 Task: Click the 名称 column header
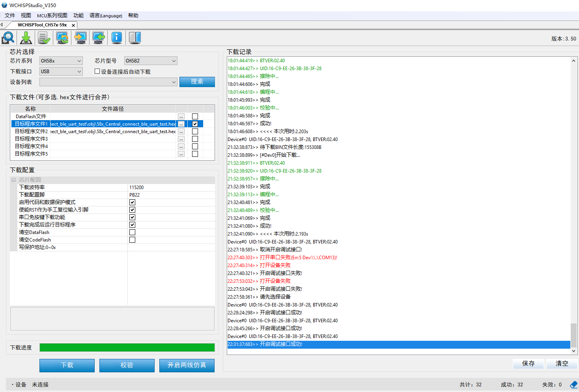pos(30,109)
